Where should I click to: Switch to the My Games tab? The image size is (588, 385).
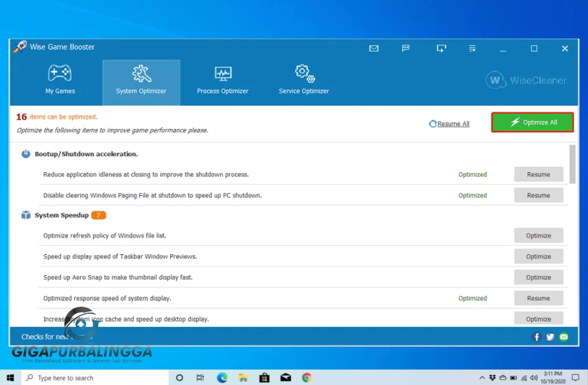point(60,80)
